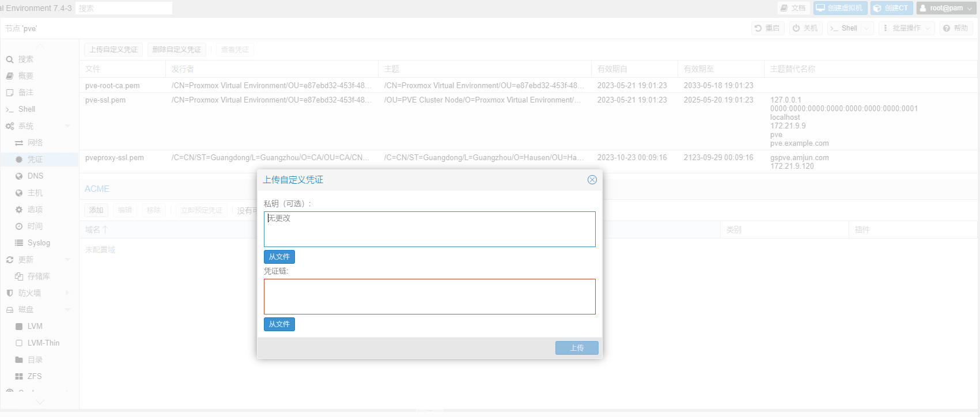This screenshot has height=417, width=980.
Task: Click 删除自定义凭证 toolbar button
Action: pyautogui.click(x=177, y=50)
